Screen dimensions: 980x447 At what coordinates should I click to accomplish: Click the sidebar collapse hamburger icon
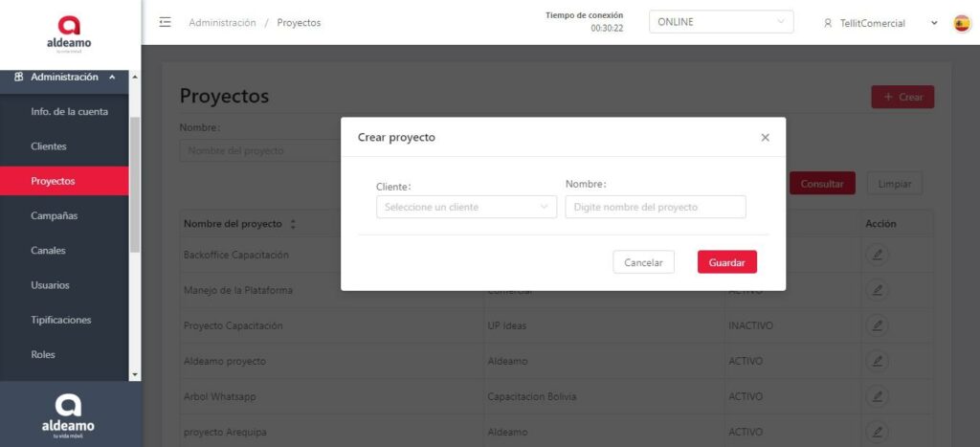point(166,22)
